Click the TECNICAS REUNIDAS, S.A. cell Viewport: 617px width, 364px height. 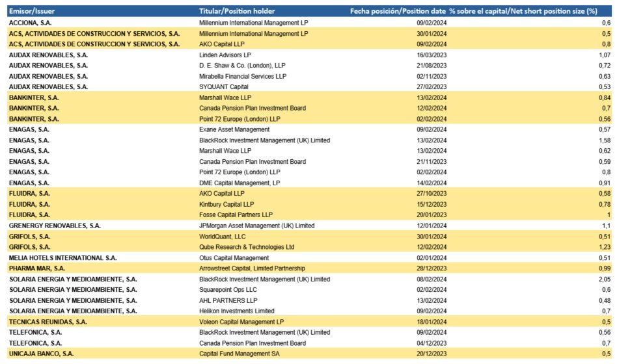(48, 322)
